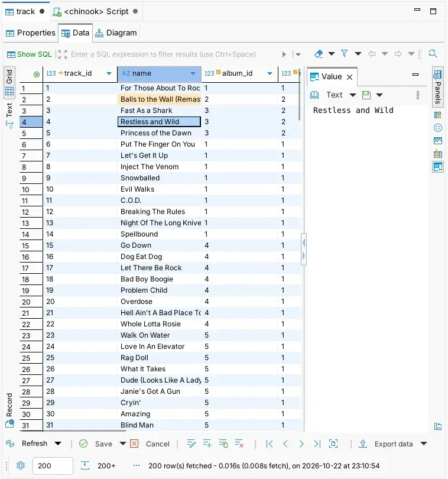Switch to Text view mode
Screen dimensions: 448x479
pyautogui.click(x=9, y=115)
